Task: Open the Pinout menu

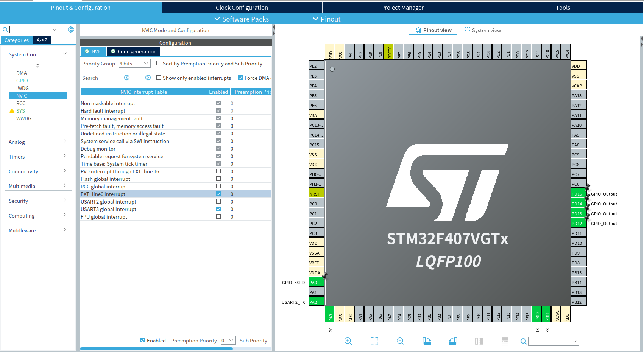Action: click(326, 19)
